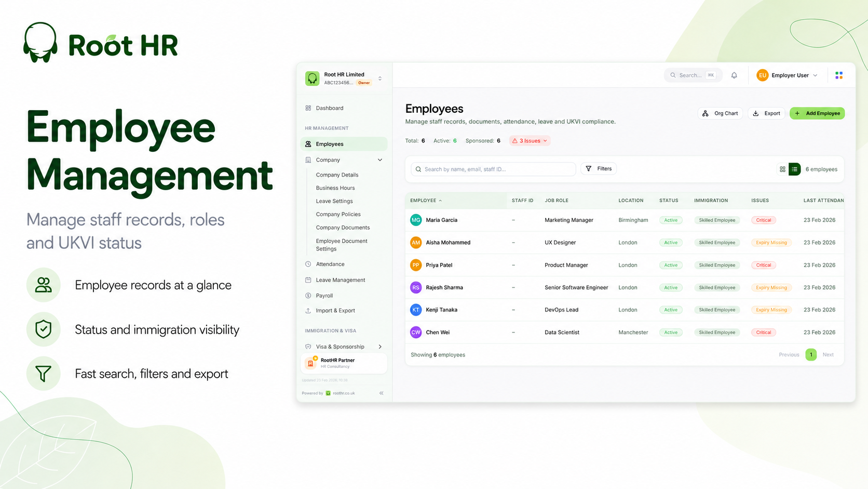Switch to list view icon
The height and width of the screenshot is (489, 868).
click(x=794, y=169)
